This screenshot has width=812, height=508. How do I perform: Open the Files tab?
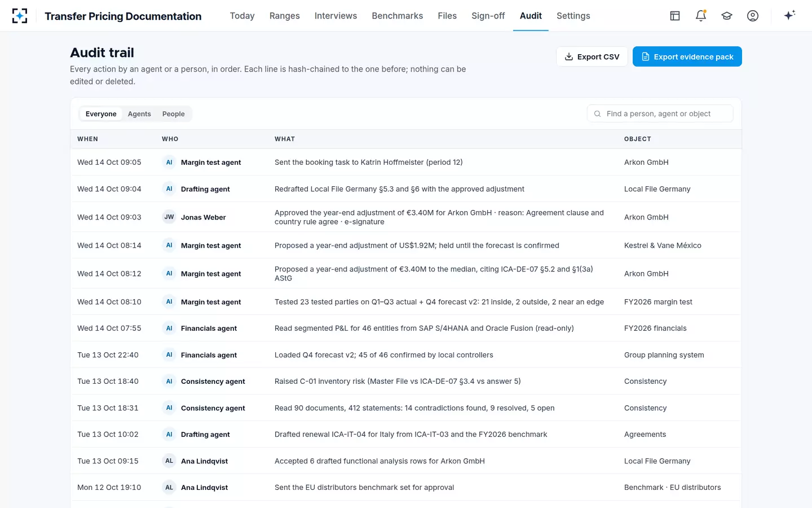point(447,16)
